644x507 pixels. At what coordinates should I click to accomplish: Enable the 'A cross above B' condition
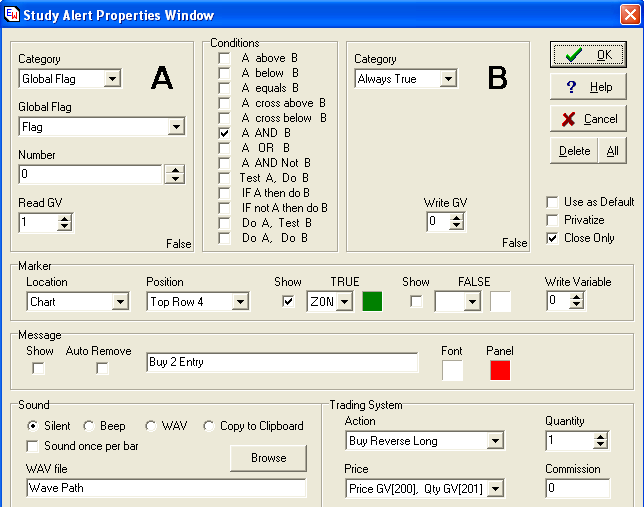click(x=224, y=103)
